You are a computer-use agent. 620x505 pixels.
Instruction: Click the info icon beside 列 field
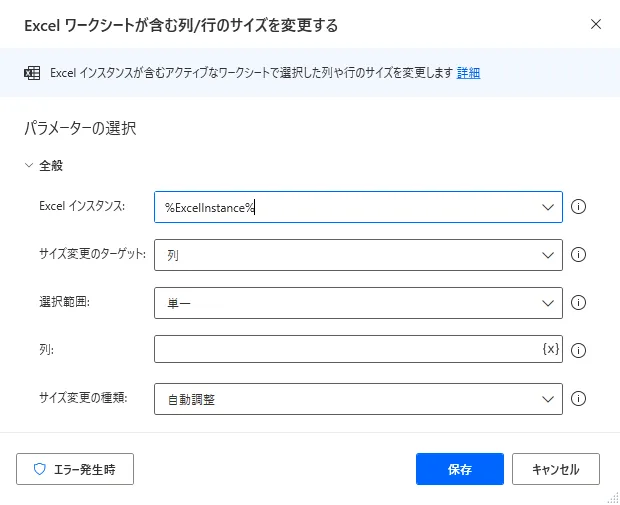pos(578,350)
